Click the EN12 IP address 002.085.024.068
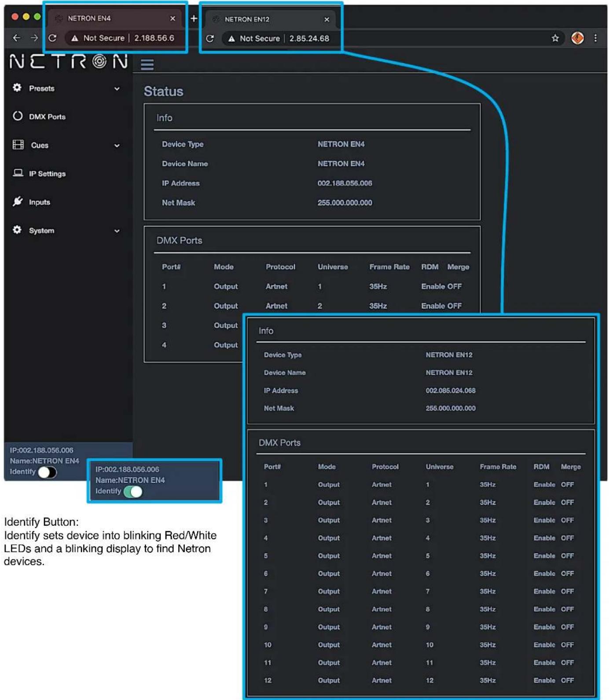This screenshot has width=609, height=700. coord(450,390)
